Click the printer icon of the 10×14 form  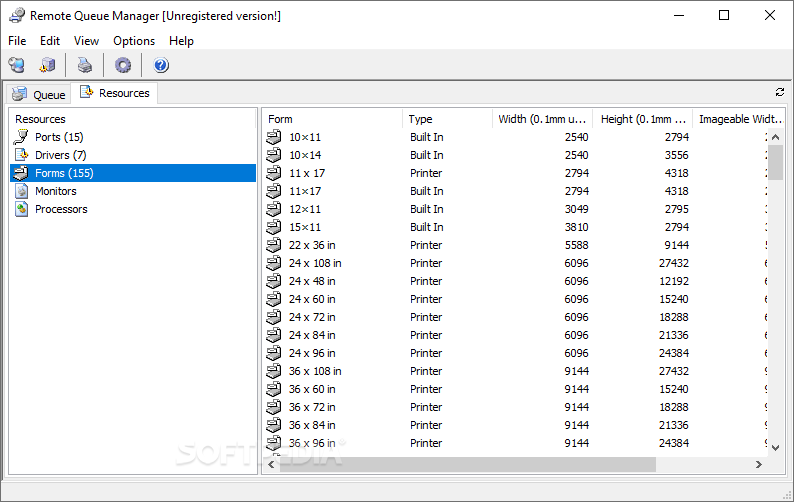273,155
